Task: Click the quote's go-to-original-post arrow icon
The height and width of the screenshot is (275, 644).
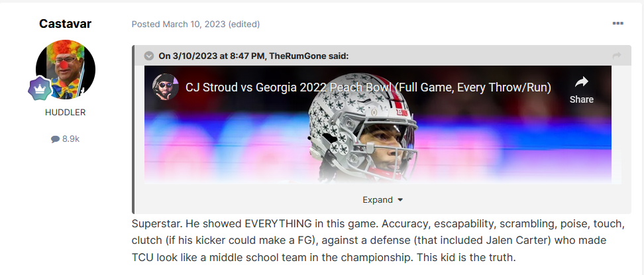Action: pyautogui.click(x=617, y=56)
